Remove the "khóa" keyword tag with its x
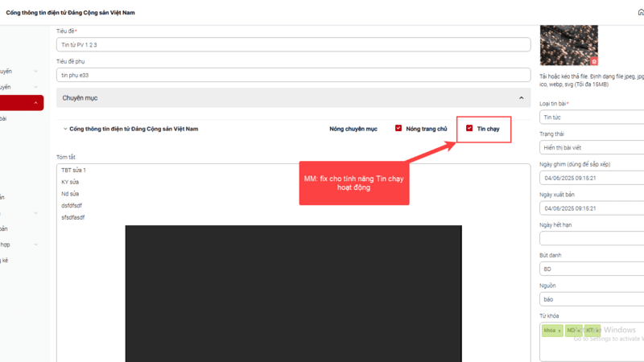The image size is (644, 362). (x=559, y=331)
